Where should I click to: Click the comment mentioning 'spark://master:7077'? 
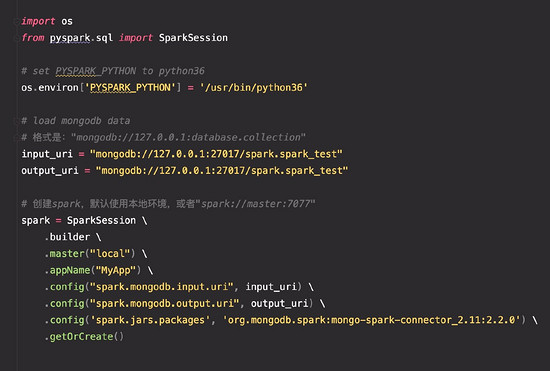(x=168, y=204)
